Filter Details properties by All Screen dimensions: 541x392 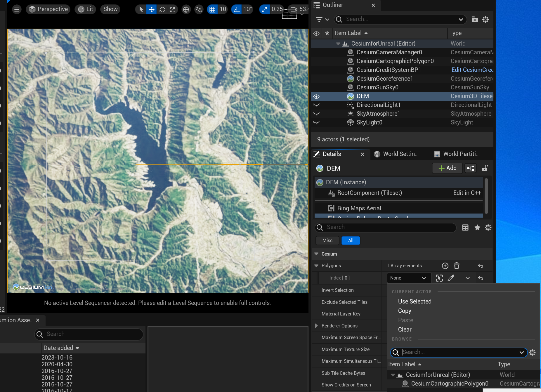(351, 241)
